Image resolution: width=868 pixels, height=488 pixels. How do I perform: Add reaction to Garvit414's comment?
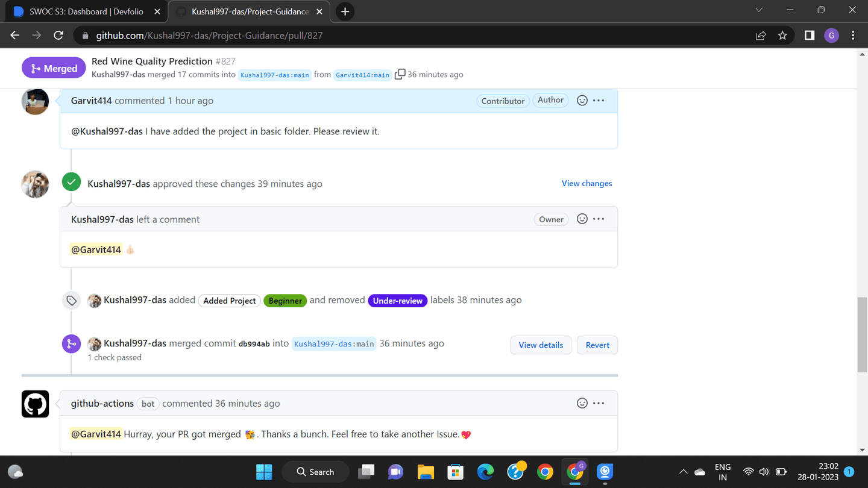click(582, 101)
